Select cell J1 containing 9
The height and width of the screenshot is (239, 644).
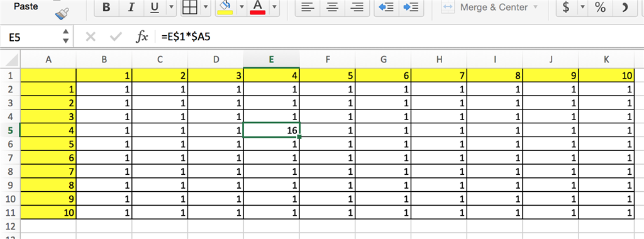coord(551,75)
